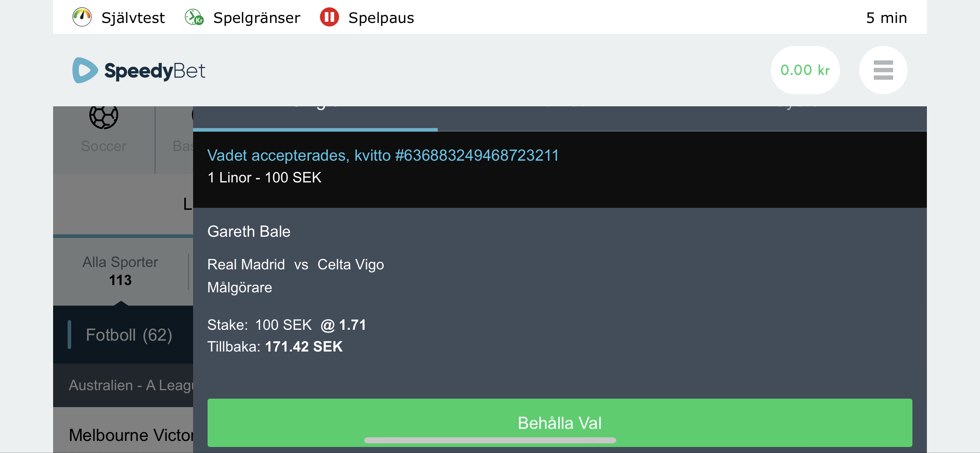Click the 0.00 kr balance button
The height and width of the screenshot is (453, 980).
click(805, 70)
